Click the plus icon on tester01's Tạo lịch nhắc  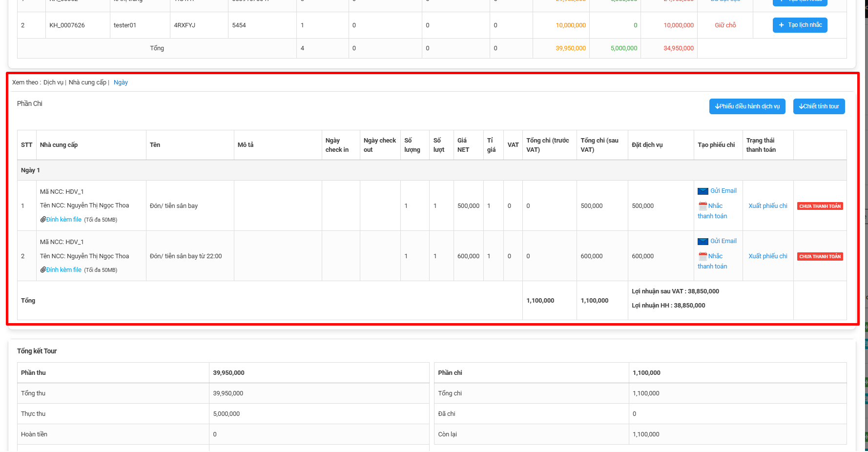pyautogui.click(x=782, y=25)
